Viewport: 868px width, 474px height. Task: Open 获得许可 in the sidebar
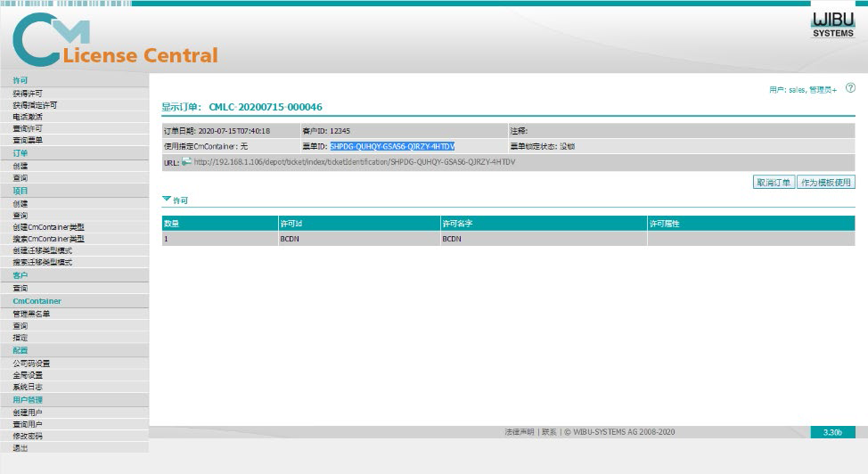pyautogui.click(x=28, y=94)
